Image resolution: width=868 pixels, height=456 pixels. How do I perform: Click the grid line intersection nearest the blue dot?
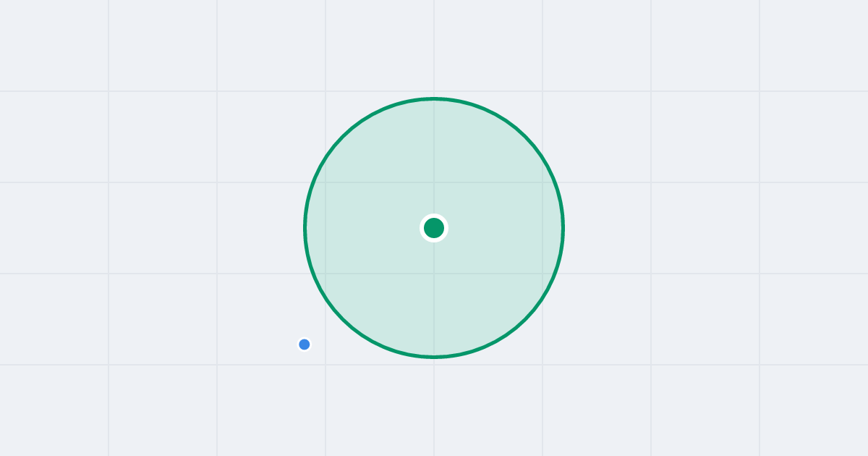325,365
